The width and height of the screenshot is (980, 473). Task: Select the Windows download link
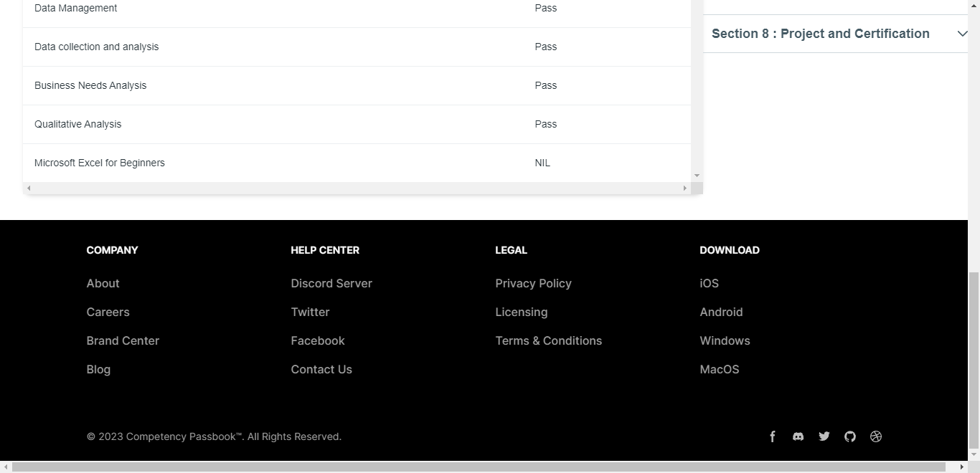[x=725, y=341]
